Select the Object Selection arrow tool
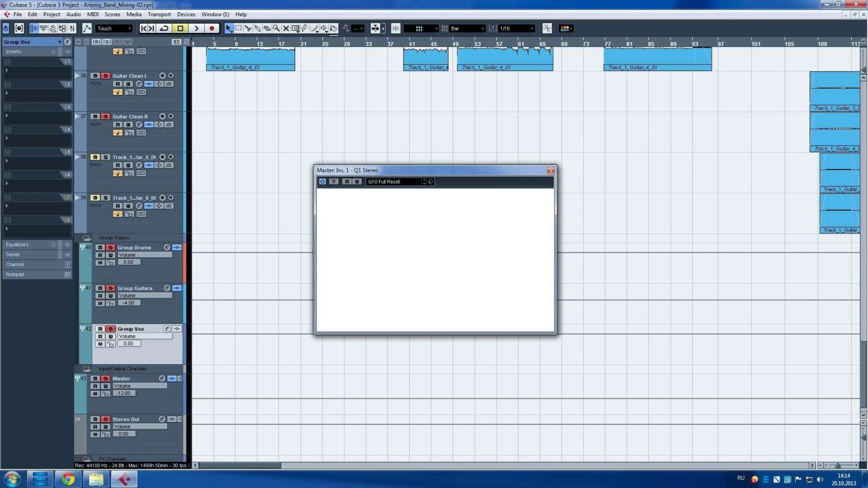The height and width of the screenshot is (488, 868). [229, 28]
